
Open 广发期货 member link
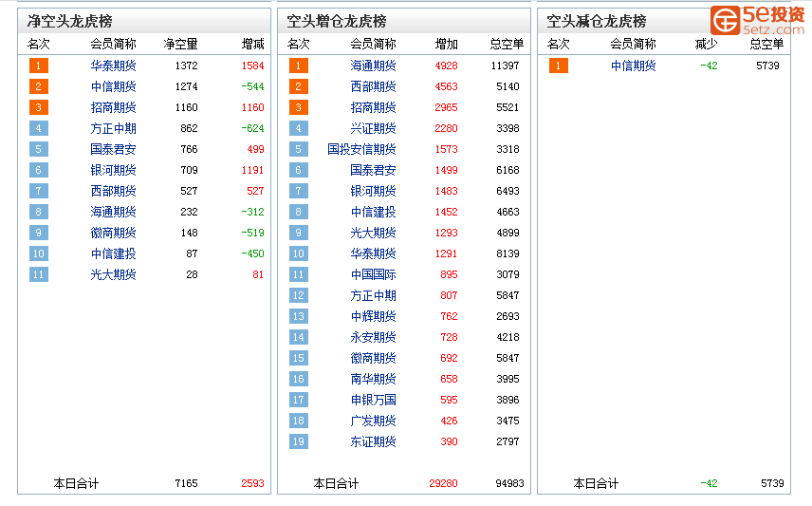coord(373,421)
